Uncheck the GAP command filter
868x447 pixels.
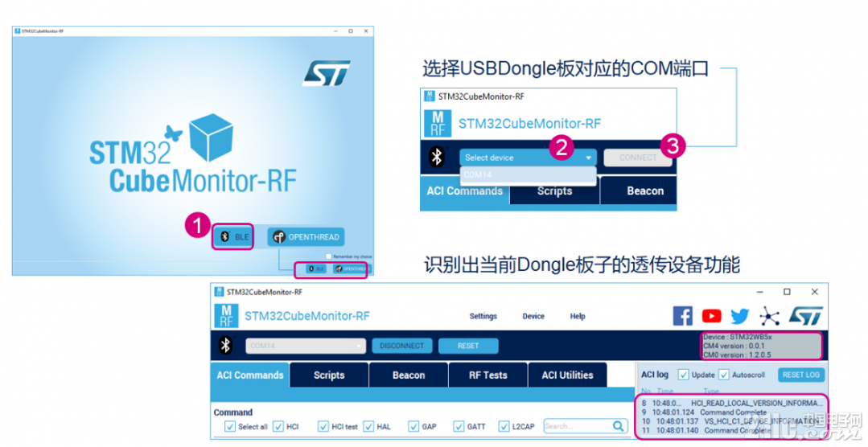pos(413,427)
